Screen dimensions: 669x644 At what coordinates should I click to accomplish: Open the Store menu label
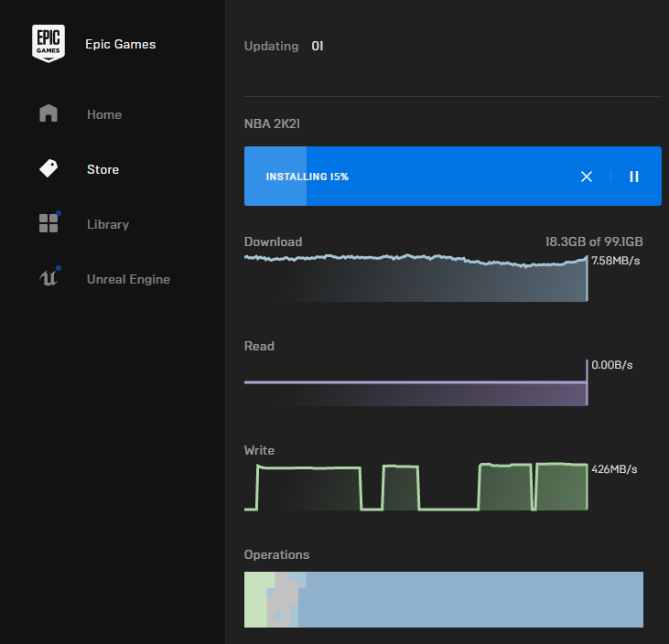[103, 169]
